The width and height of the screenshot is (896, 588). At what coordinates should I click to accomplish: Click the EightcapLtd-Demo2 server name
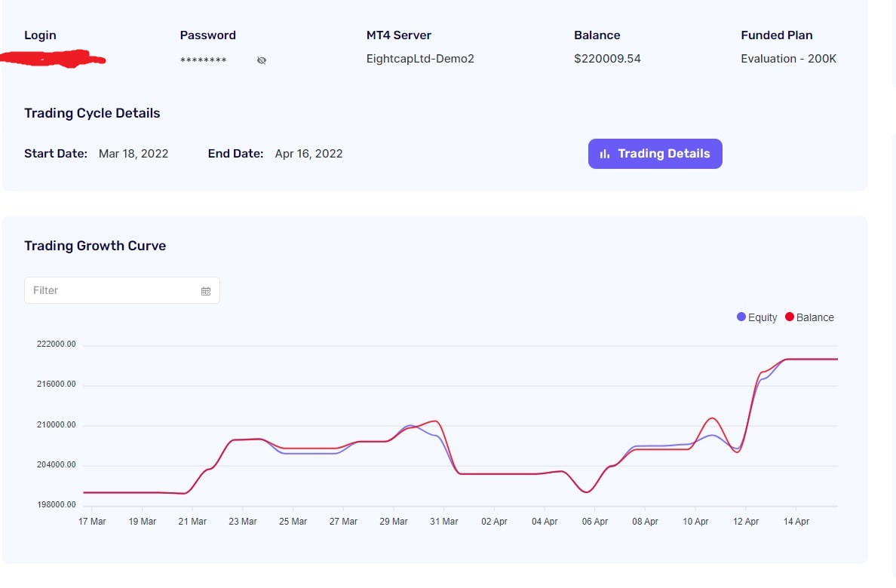420,58
